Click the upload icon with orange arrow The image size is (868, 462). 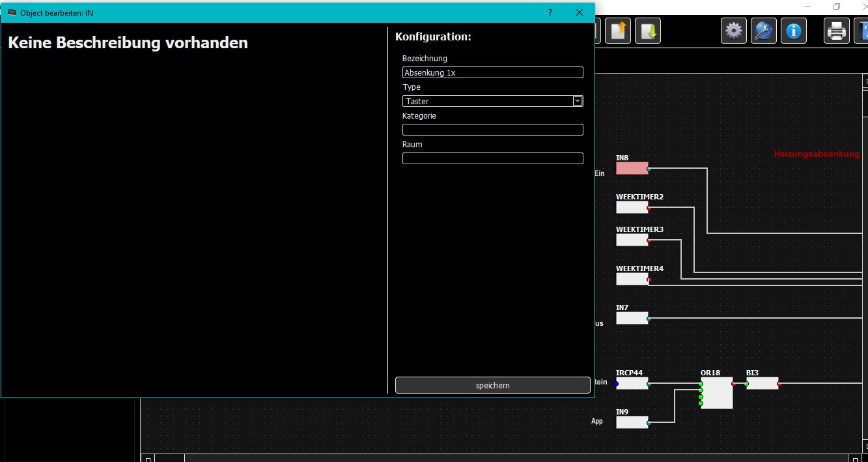tap(617, 31)
